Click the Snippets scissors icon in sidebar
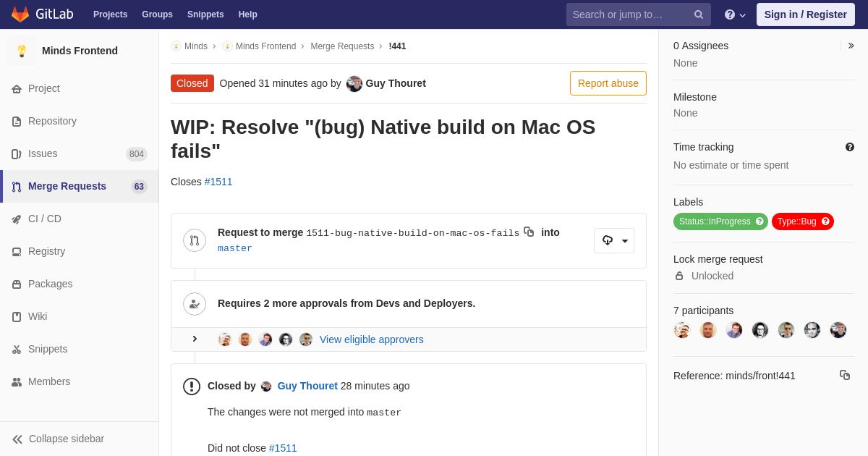 (17, 350)
